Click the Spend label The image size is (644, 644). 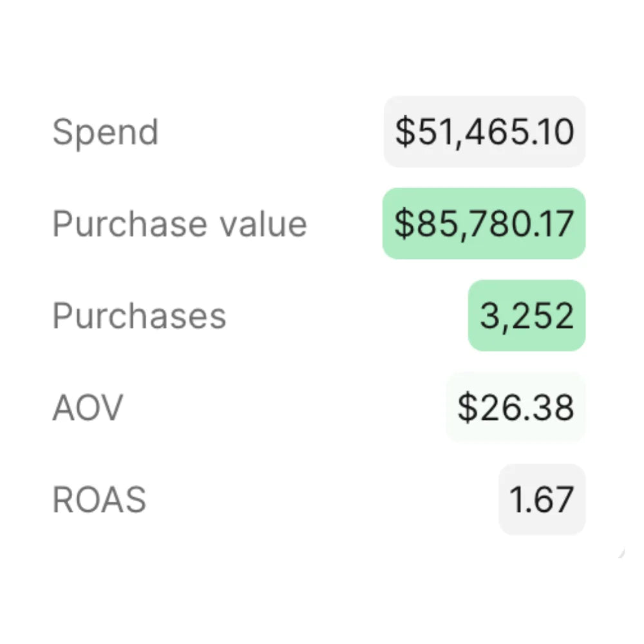(x=105, y=132)
